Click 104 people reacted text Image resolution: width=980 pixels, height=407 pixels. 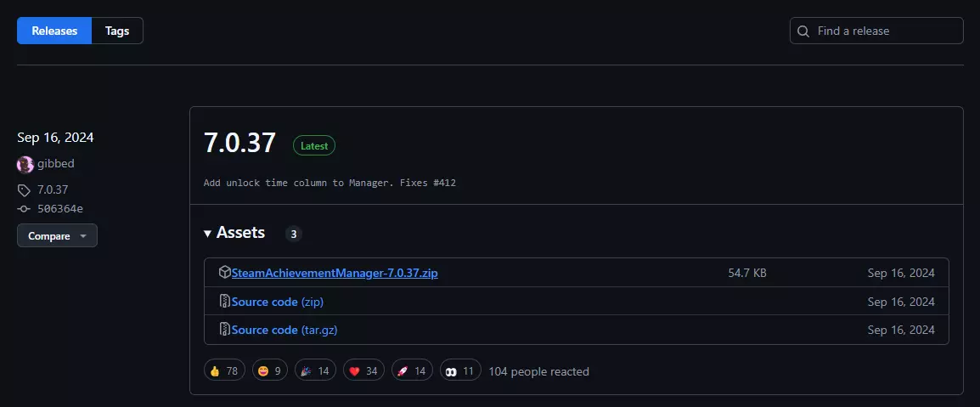point(538,371)
